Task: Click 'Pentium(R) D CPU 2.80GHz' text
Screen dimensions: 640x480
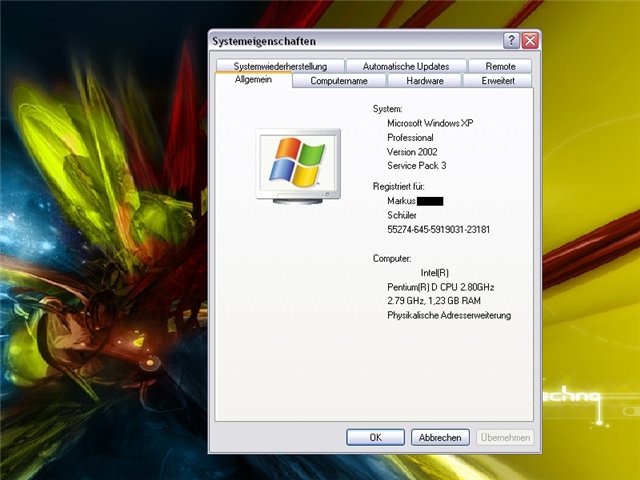Action: point(440,287)
